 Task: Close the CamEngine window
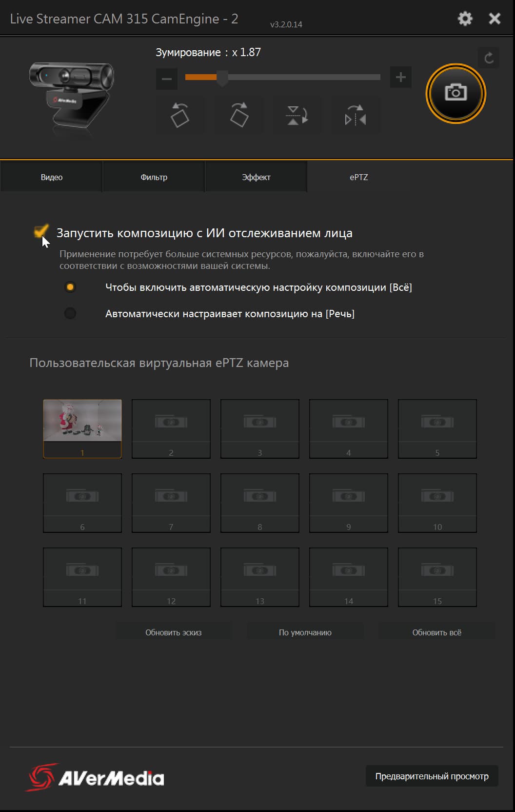pyautogui.click(x=495, y=19)
